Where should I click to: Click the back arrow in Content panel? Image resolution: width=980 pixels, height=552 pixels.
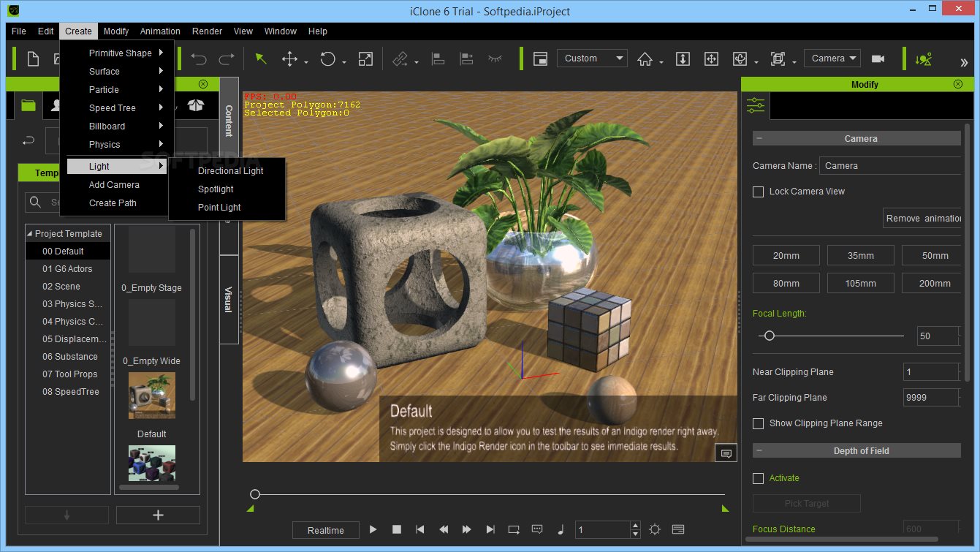coord(29,141)
